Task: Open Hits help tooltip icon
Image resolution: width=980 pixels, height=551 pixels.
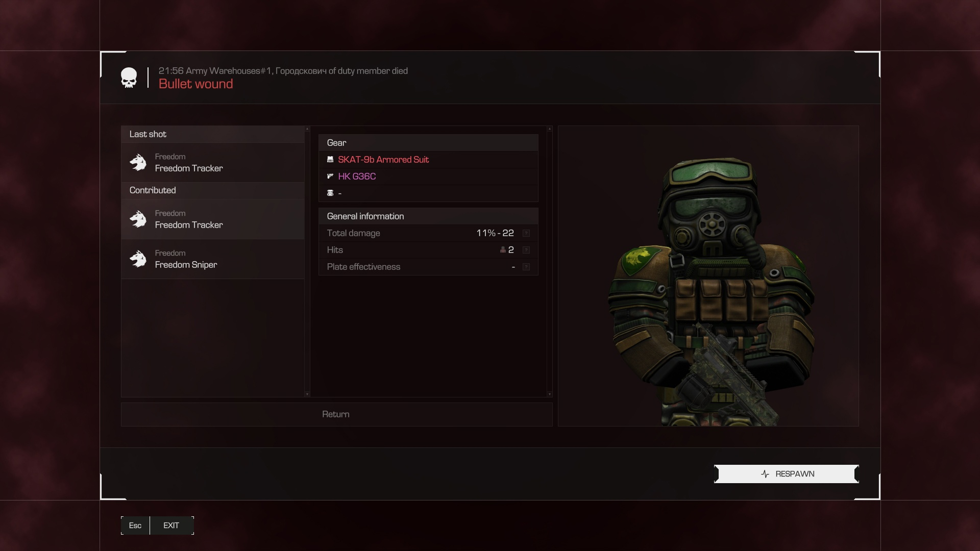Action: 526,250
